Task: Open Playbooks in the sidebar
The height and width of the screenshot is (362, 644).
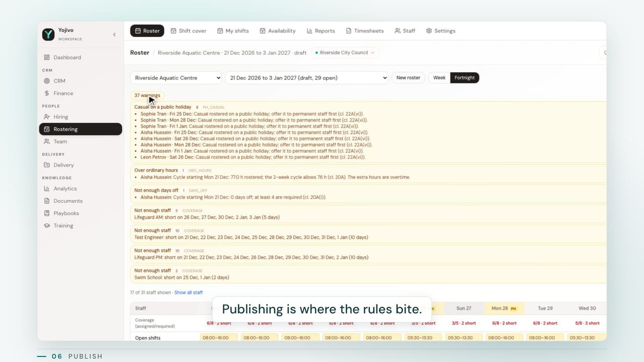Action: pyautogui.click(x=66, y=213)
